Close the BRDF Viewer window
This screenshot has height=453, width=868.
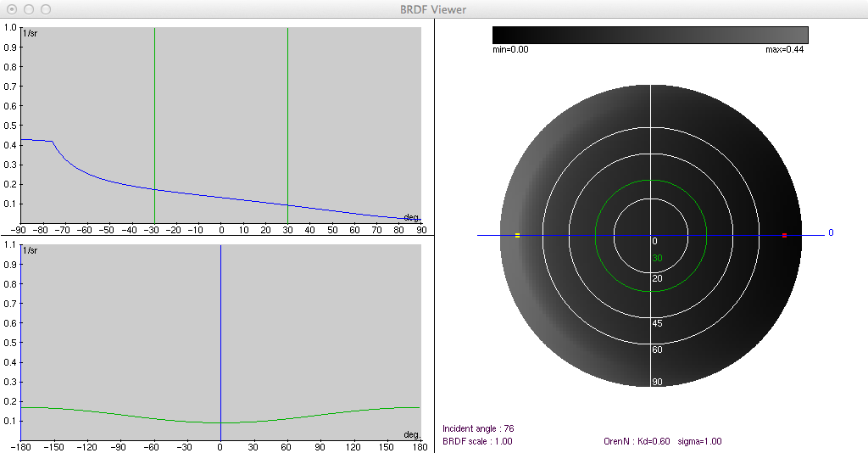pyautogui.click(x=12, y=9)
